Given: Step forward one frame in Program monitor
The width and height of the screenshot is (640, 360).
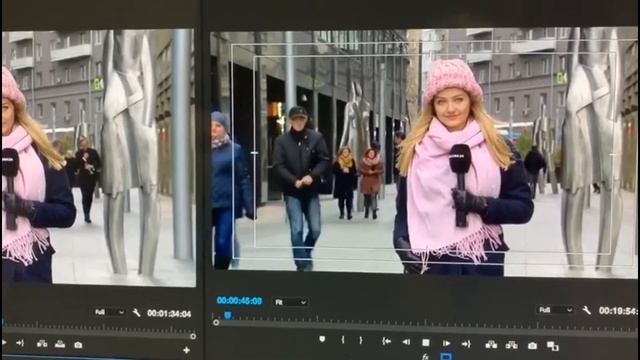Looking at the screenshot, I should coord(447,343).
